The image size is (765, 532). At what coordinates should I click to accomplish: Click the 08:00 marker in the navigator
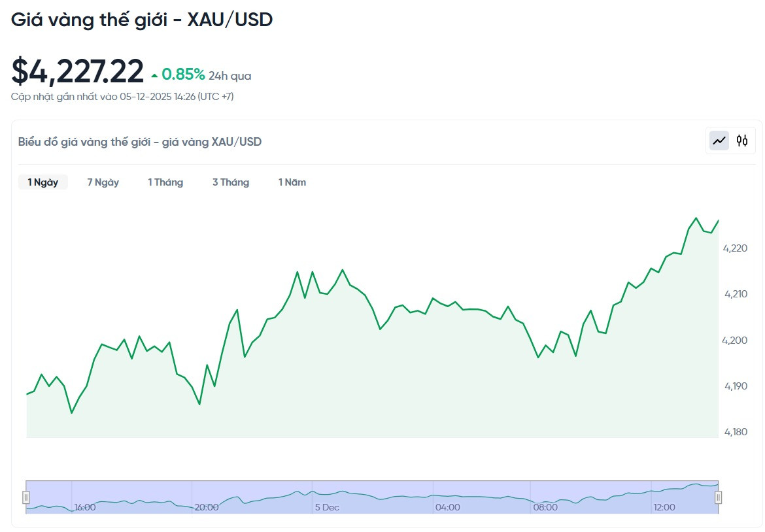545,507
